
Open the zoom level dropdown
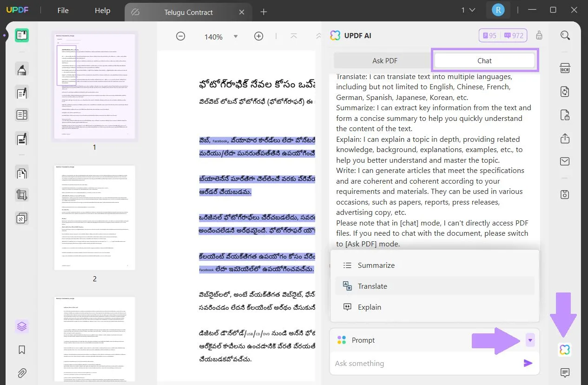click(236, 36)
